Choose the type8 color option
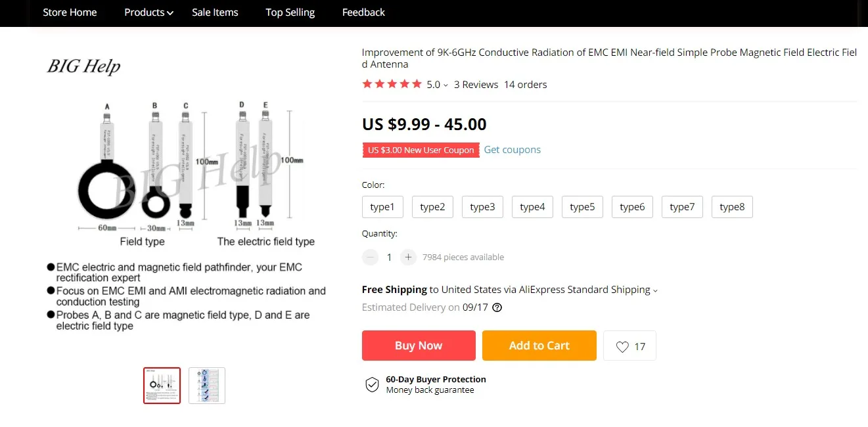Screen dimensions: 868x427 (x=732, y=207)
